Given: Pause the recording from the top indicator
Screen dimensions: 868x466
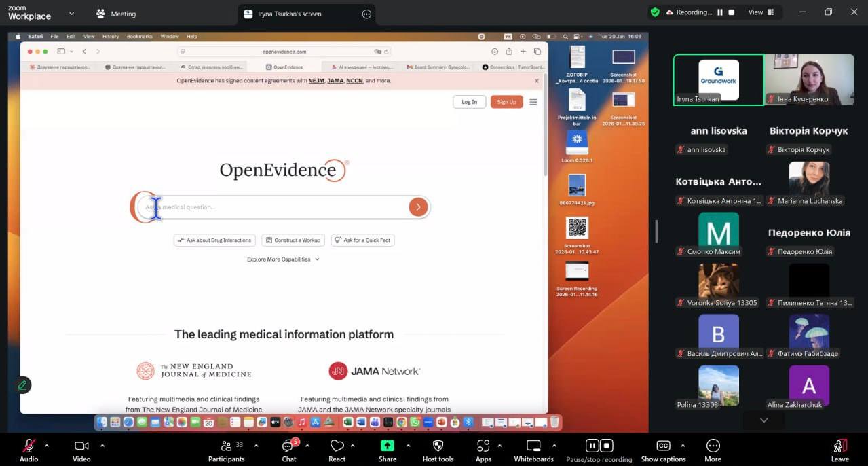Looking at the screenshot, I should coord(720,12).
